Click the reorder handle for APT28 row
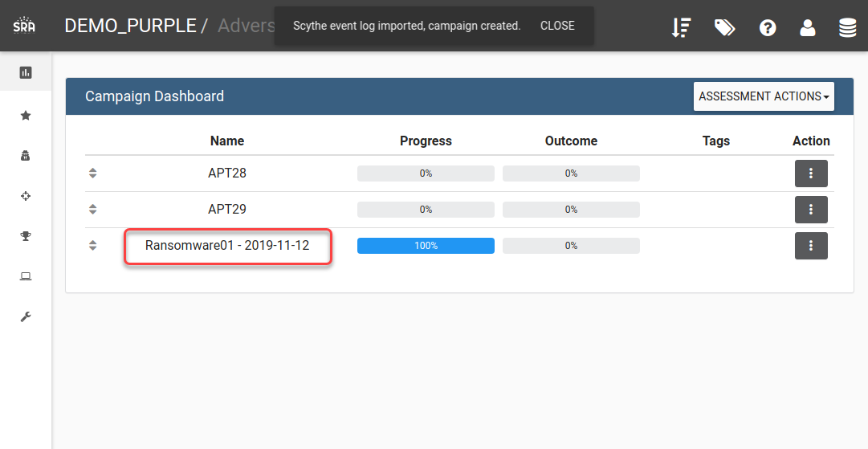 tap(92, 173)
